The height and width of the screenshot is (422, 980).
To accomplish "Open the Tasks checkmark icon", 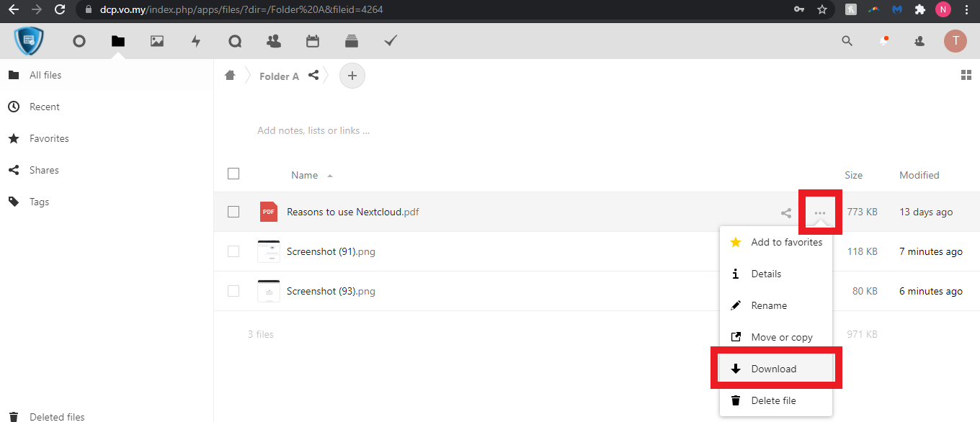I will 391,41.
